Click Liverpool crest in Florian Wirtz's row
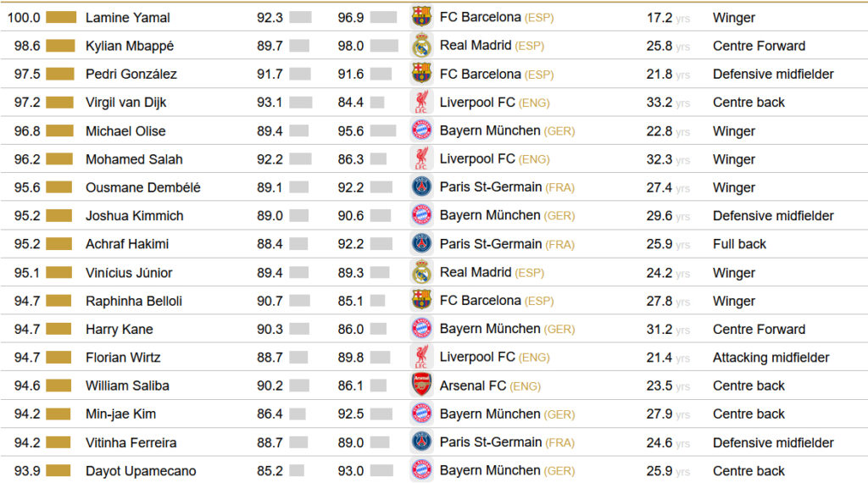This screenshot has width=868, height=483. (421, 357)
